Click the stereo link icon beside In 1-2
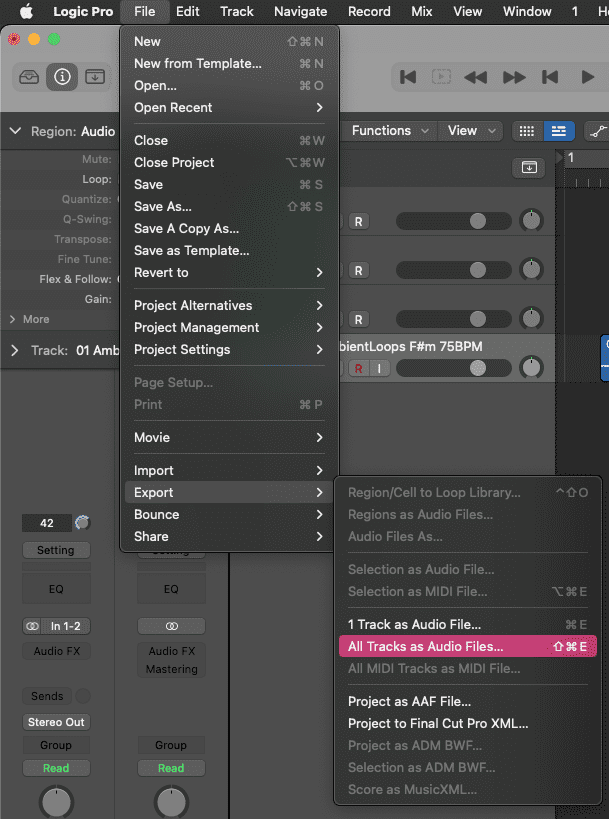 pos(32,626)
